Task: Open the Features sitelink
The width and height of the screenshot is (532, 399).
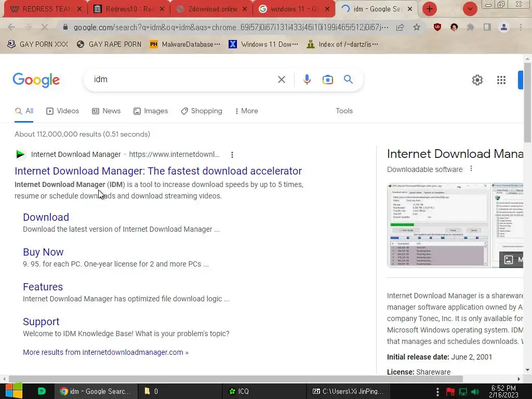Action: pyautogui.click(x=43, y=287)
